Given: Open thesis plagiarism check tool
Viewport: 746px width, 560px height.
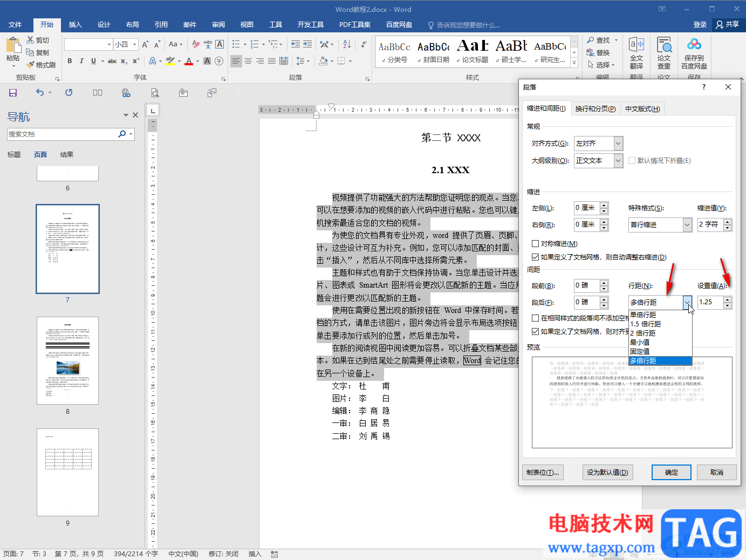Looking at the screenshot, I should point(664,53).
